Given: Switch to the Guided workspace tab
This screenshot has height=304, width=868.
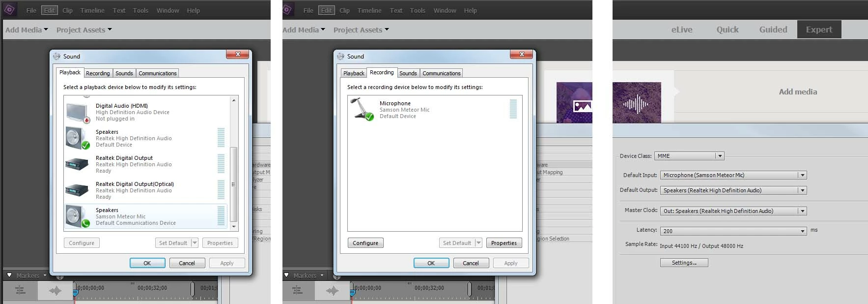Looking at the screenshot, I should [773, 30].
